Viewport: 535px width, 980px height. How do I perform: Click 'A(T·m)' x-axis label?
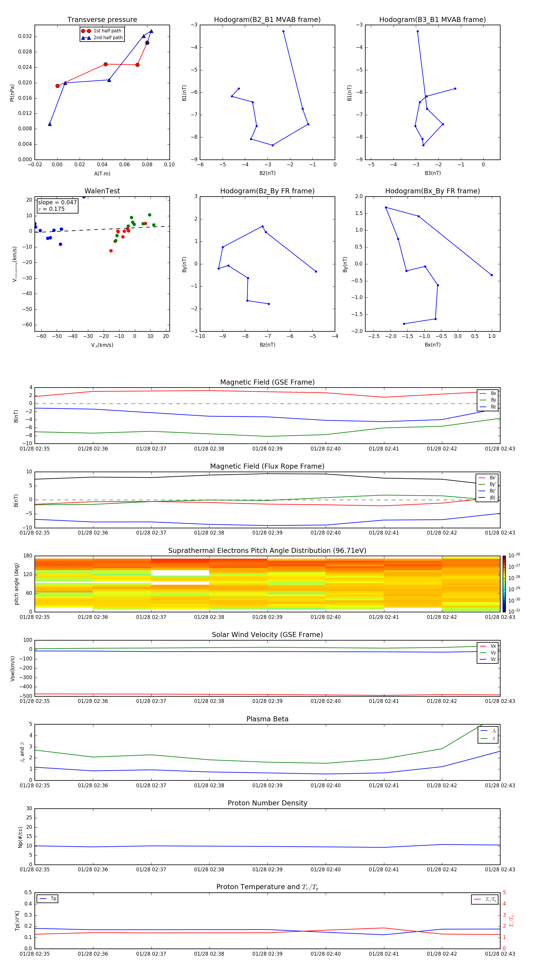click(102, 174)
